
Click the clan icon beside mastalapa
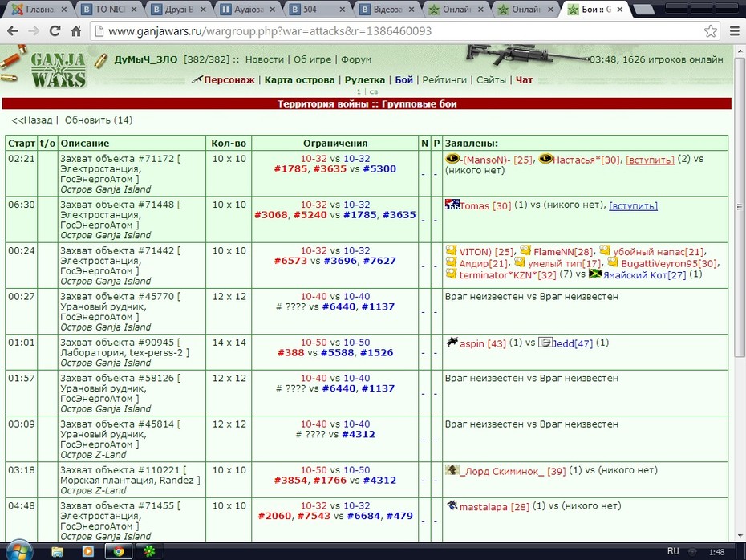452,505
